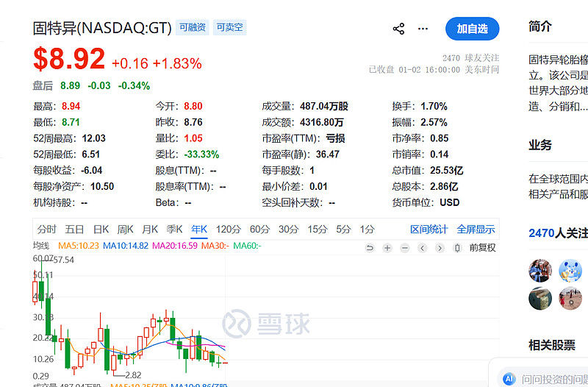Click the chart reset undo icon
This screenshot has width=588, height=387.
coord(370,248)
